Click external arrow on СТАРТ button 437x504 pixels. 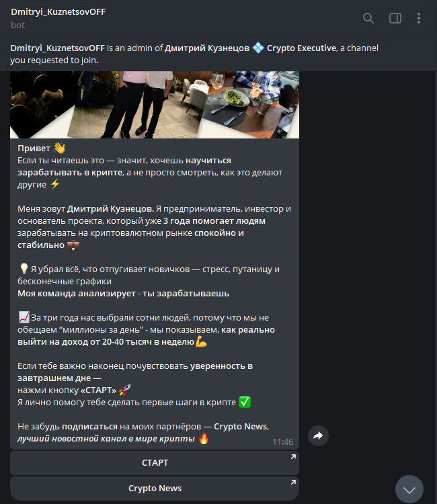pos(293,457)
